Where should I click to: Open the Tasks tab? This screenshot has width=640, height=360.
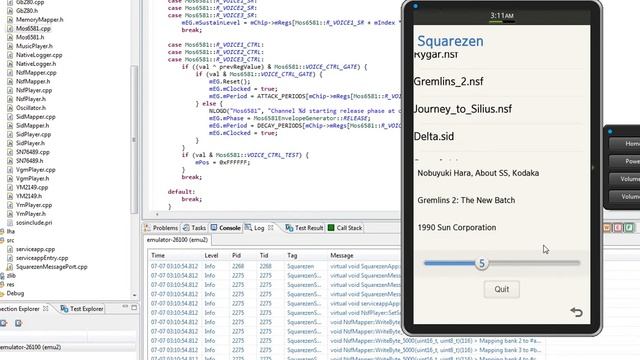194,228
